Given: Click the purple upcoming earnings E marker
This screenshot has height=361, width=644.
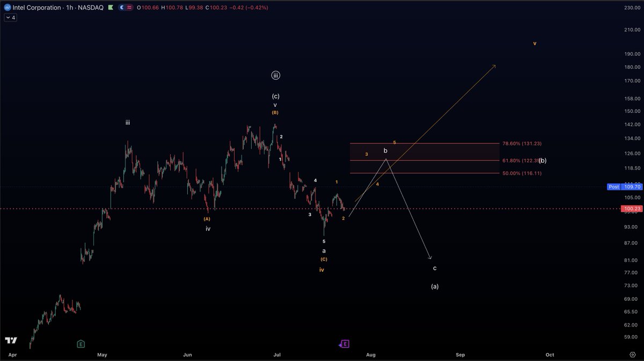Looking at the screenshot, I should [x=345, y=343].
